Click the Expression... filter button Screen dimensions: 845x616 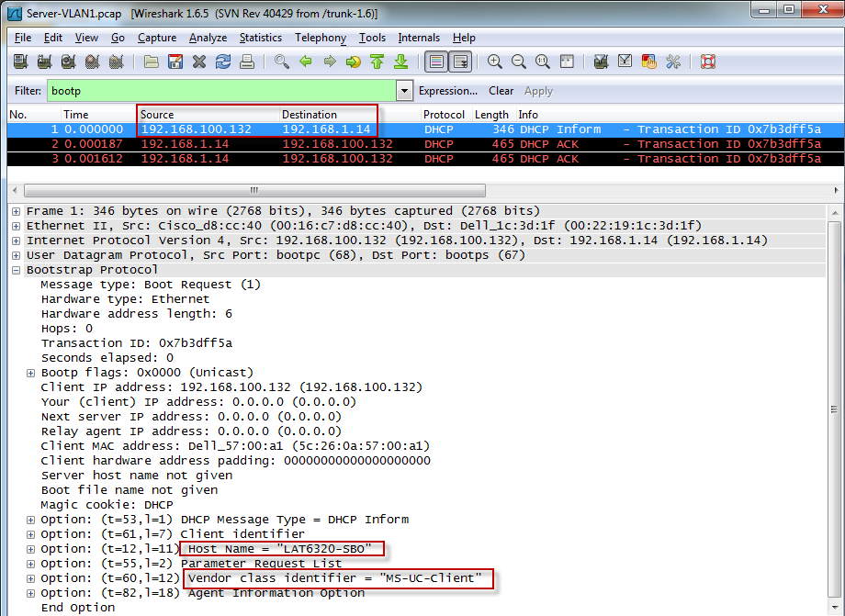(x=448, y=91)
